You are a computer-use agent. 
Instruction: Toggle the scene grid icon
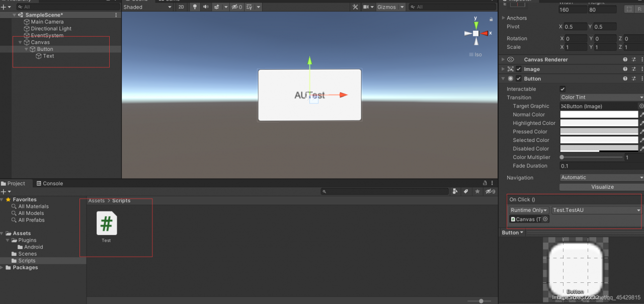coord(249,7)
